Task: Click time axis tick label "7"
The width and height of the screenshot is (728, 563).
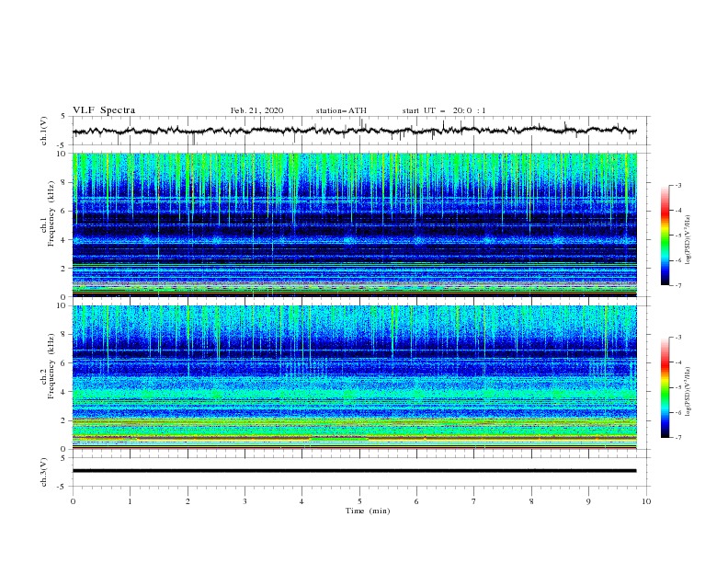Action: pos(474,501)
